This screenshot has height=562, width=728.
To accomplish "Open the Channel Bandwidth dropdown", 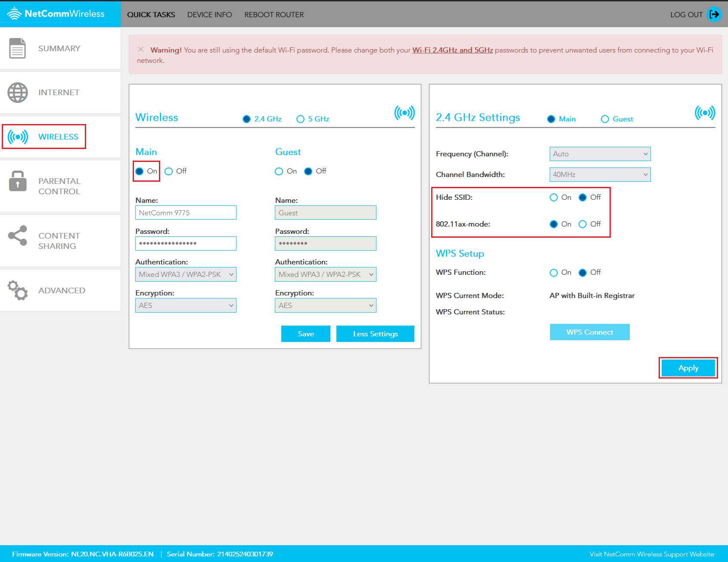I will [600, 174].
